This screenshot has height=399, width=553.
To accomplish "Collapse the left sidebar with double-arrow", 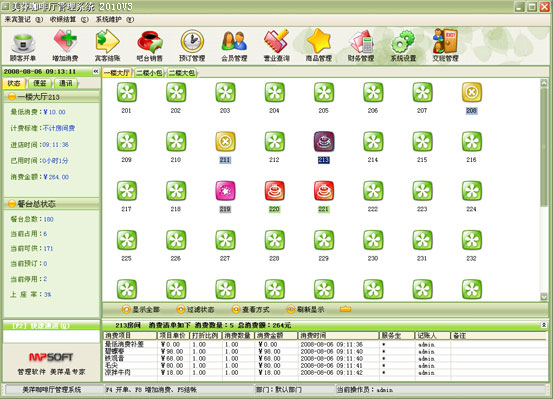I will click(x=96, y=71).
